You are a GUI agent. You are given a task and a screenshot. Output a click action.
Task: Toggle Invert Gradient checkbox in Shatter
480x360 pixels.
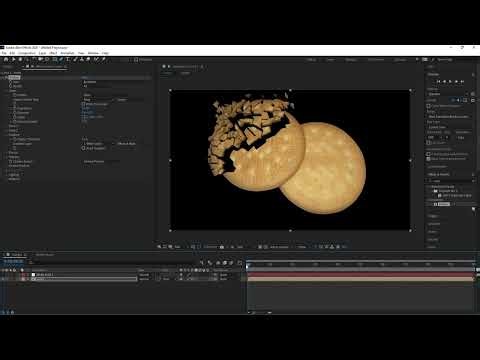pos(84,148)
